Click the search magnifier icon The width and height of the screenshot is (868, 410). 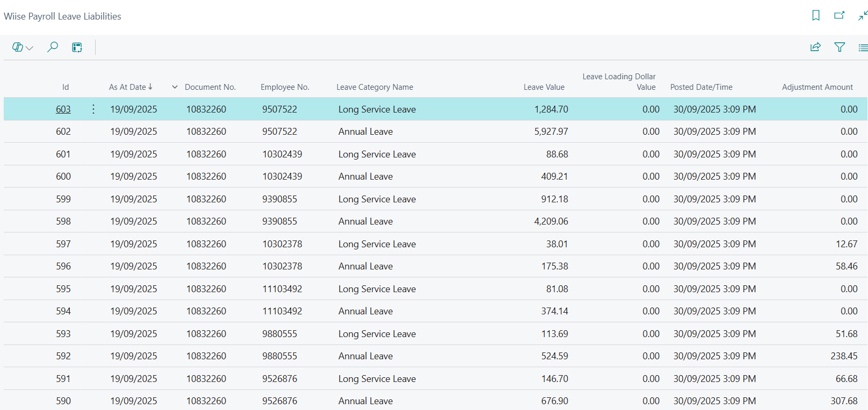(x=52, y=48)
